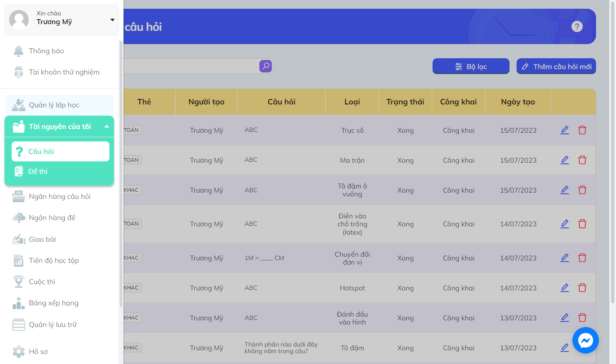Edit the Tô đậm question row
Screen dimensions: 616x364
pyautogui.click(x=564, y=348)
